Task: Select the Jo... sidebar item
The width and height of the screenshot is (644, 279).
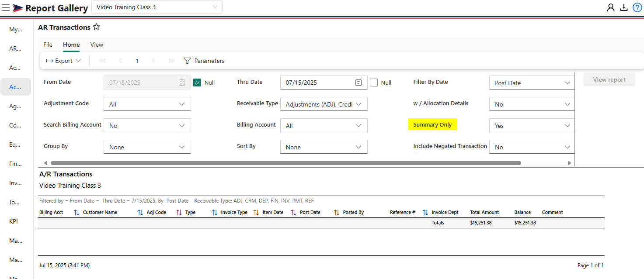Action: tap(16, 202)
